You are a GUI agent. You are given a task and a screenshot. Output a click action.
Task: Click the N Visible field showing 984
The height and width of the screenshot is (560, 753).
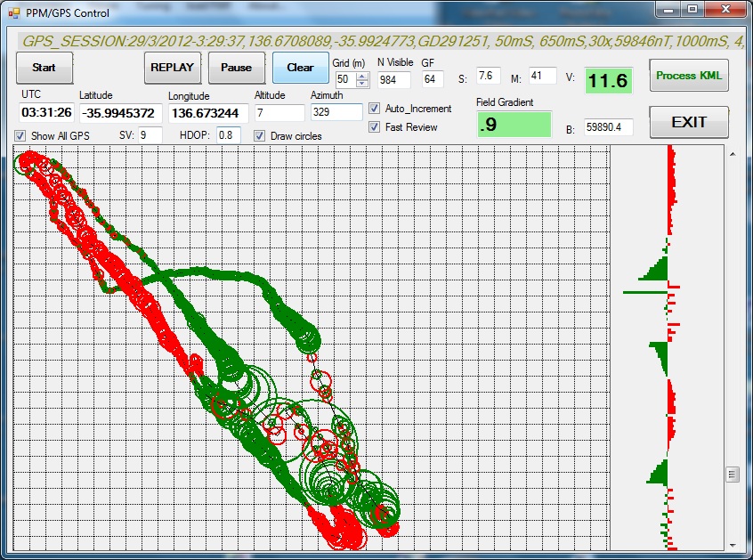pyautogui.click(x=393, y=80)
